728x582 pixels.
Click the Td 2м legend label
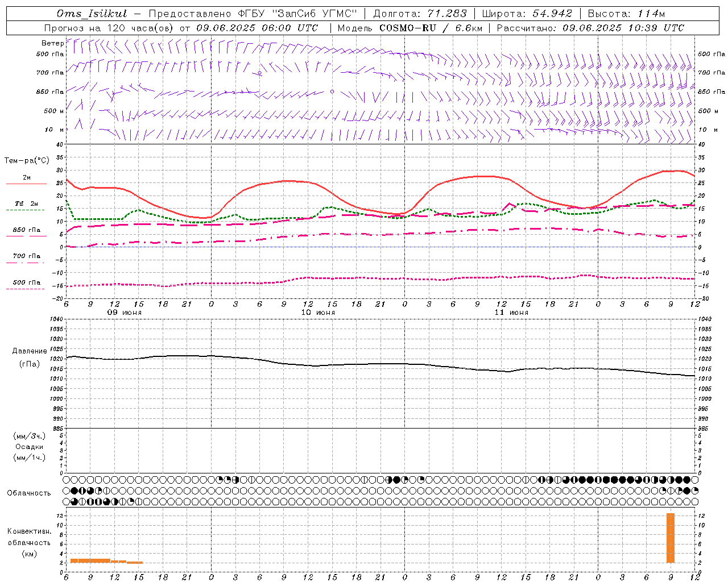point(26,203)
